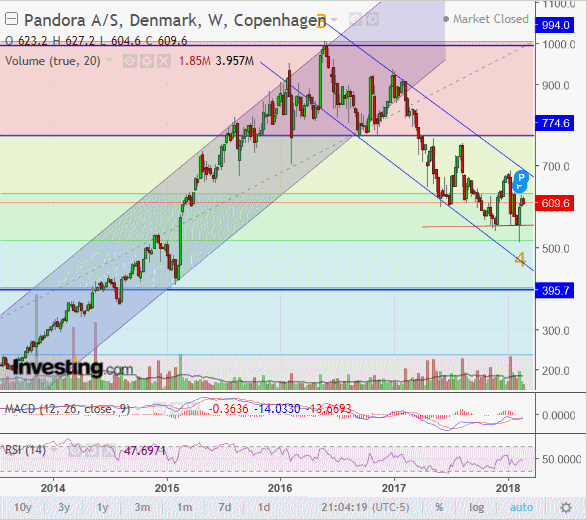The width and height of the screenshot is (587, 520).
Task: Open the Volume indicator dropdown arrow
Action: tap(109, 60)
